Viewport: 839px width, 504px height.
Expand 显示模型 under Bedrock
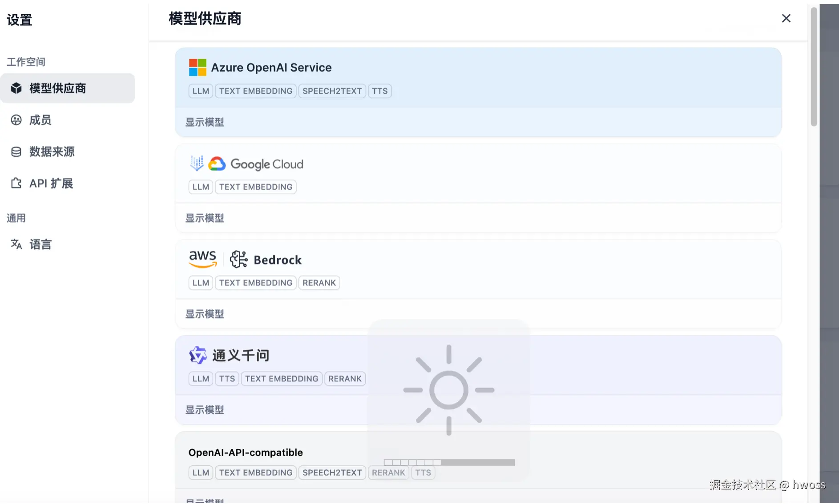point(205,314)
